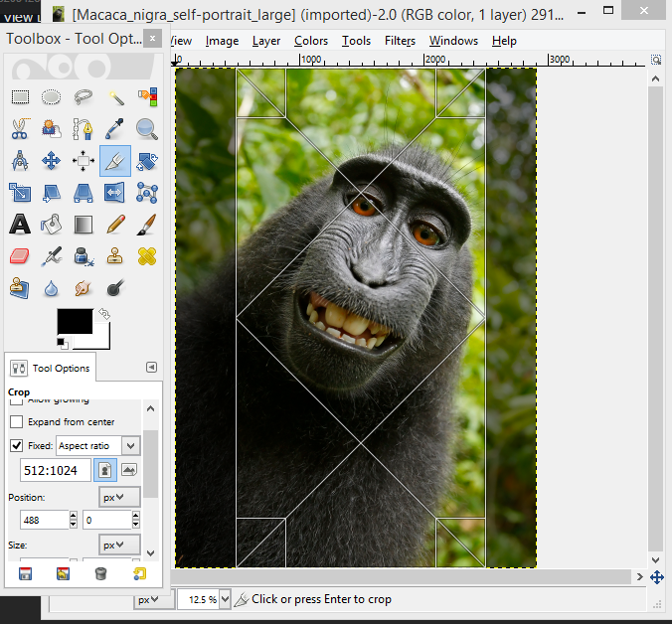Select the Free Select lasso tool

[x=84, y=97]
